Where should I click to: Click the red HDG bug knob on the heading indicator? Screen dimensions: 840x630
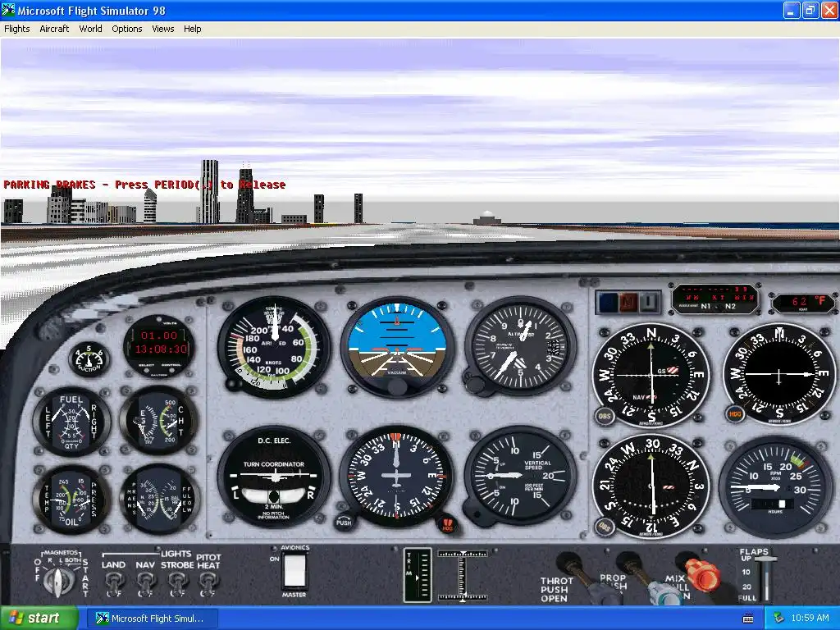point(447,524)
